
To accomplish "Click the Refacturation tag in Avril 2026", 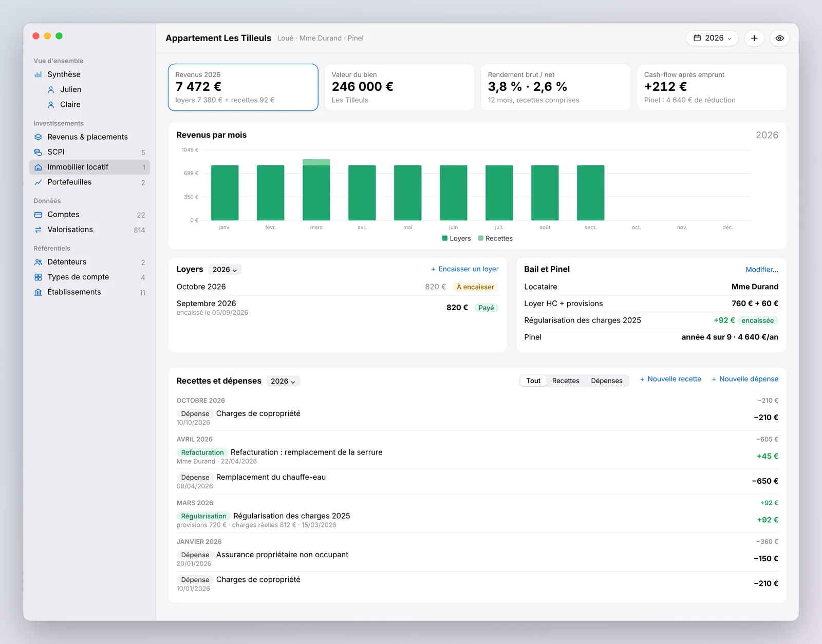I will (x=202, y=452).
